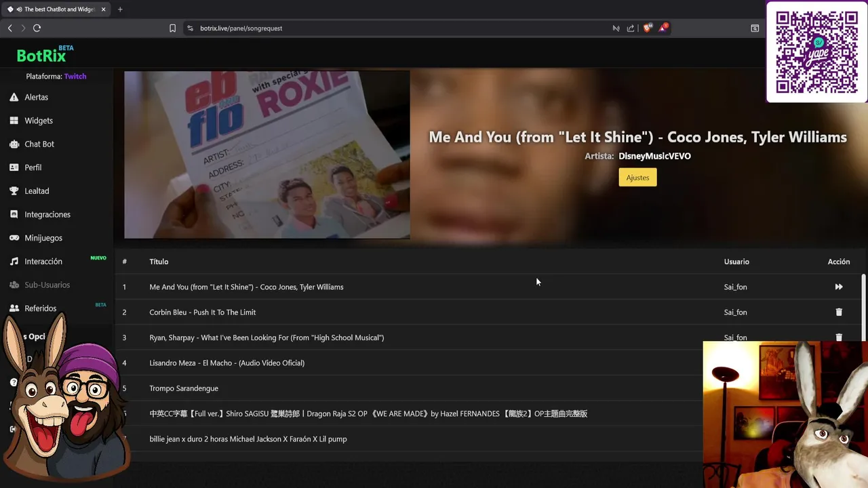The height and width of the screenshot is (488, 868).
Task: Select Dragon Raja S2 OP song row
Action: pos(410,413)
